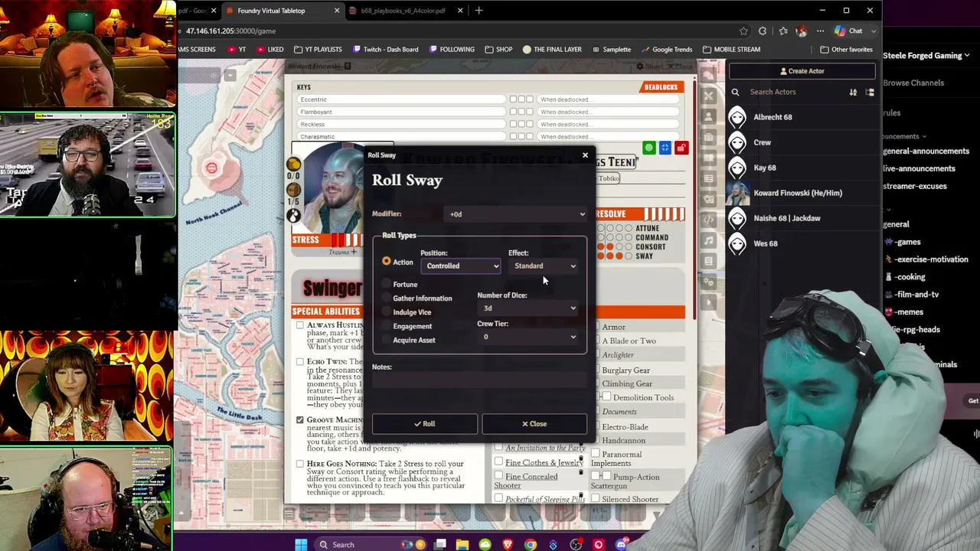Viewport: 980px width, 551px height.
Task: Open browser settings three-dot menu
Action: 820,31
